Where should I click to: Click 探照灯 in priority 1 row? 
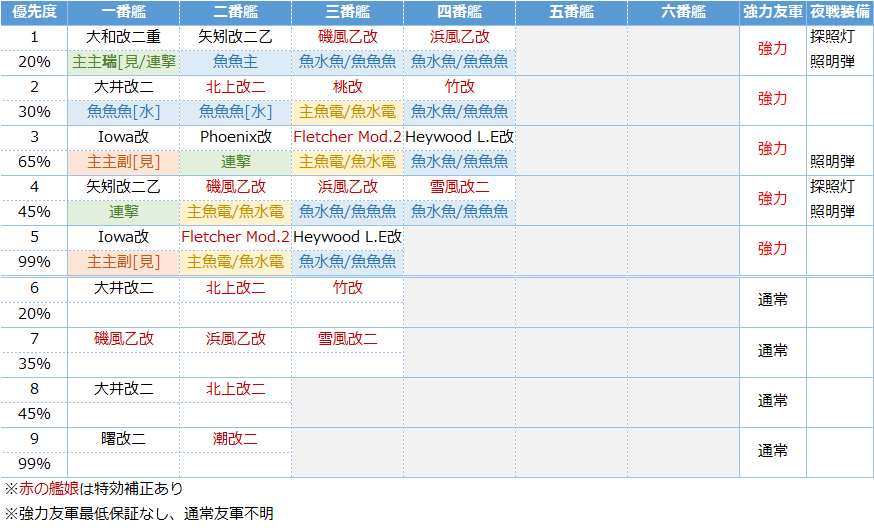[x=832, y=37]
